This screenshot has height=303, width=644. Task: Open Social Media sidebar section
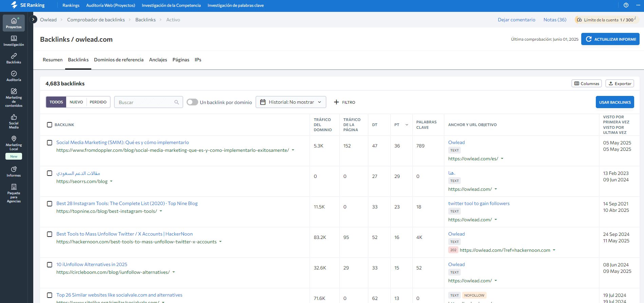(x=14, y=121)
